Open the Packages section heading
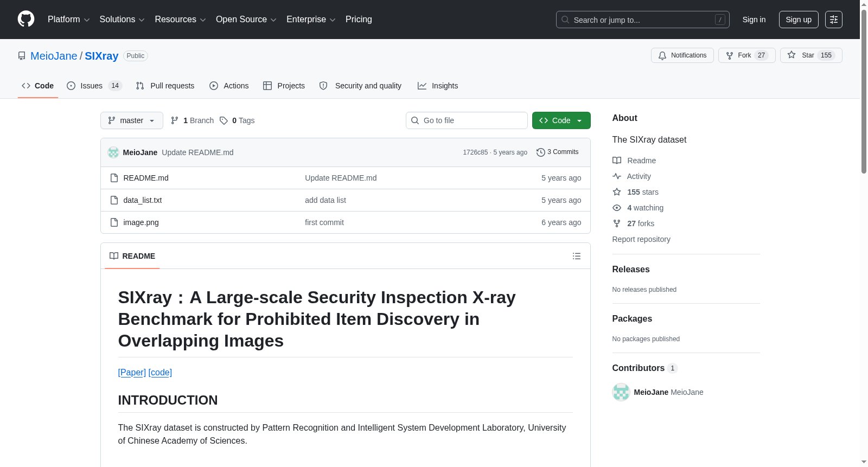 [632, 319]
